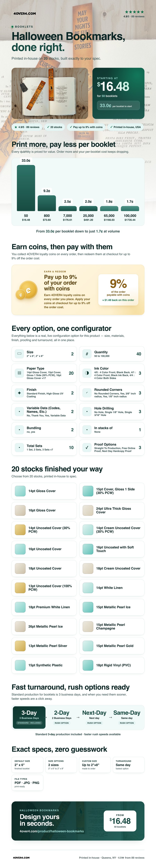Click the Proof Options checkmark icon
Viewport: 156px width, 868px height.
coord(87,448)
